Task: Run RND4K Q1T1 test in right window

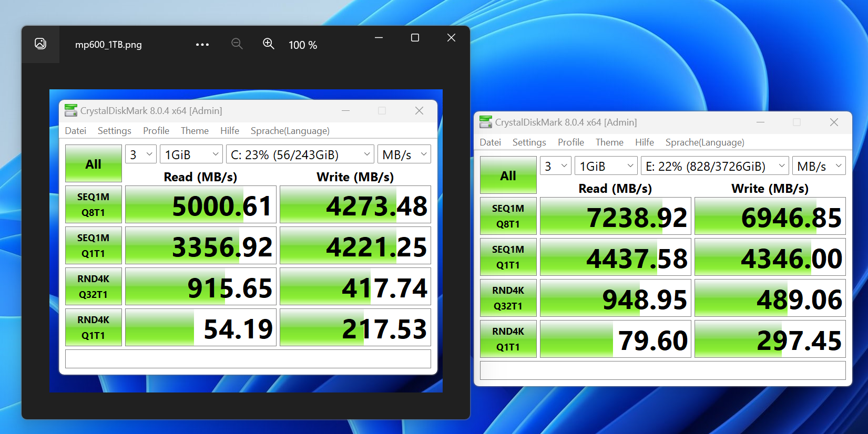Action: [508, 339]
